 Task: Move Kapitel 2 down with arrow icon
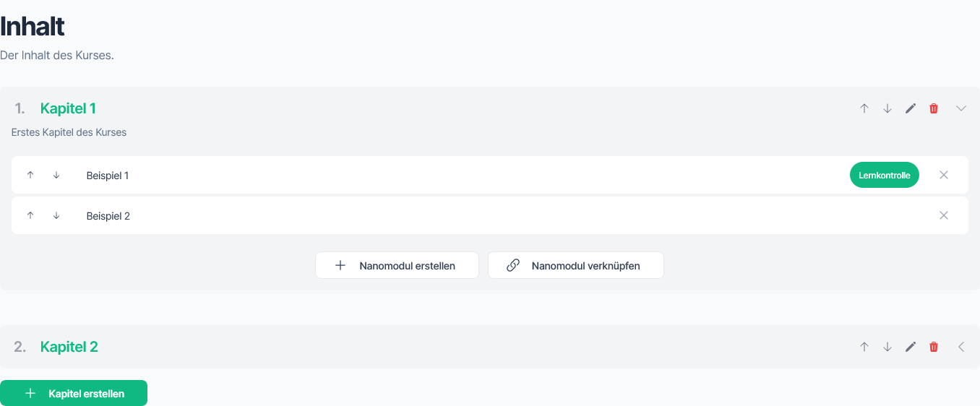tap(887, 347)
